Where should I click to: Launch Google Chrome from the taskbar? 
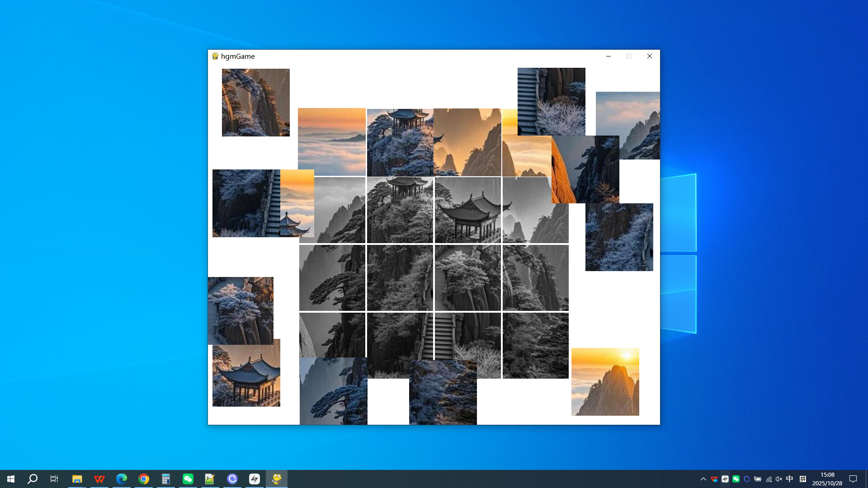click(143, 479)
